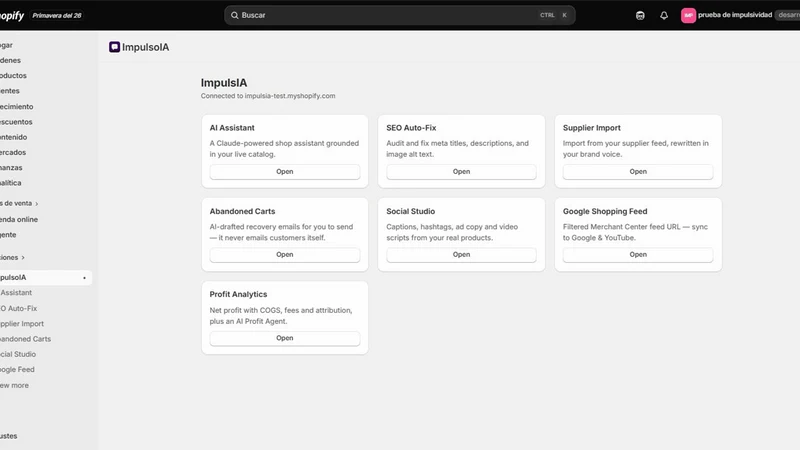Open the AI Assistant card
This screenshot has width=800, height=450.
click(x=285, y=171)
